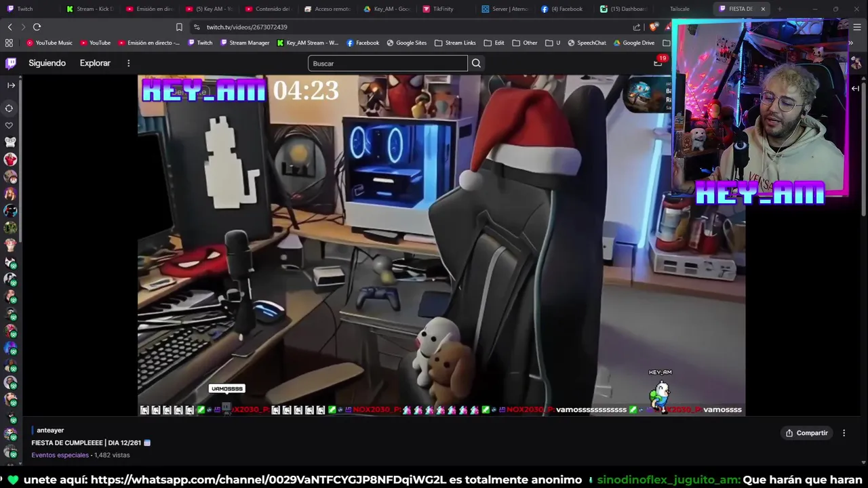Expand the Other bookmark folder
868x488 pixels.
tap(525, 43)
